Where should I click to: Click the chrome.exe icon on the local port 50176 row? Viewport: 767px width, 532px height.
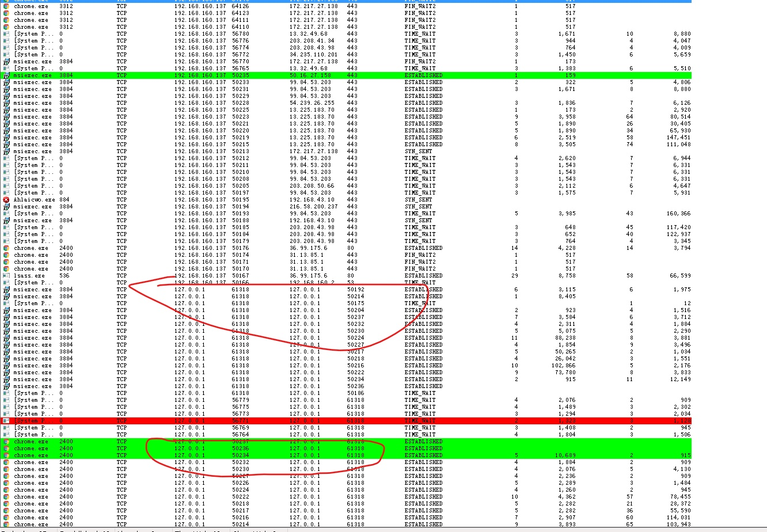(x=6, y=248)
